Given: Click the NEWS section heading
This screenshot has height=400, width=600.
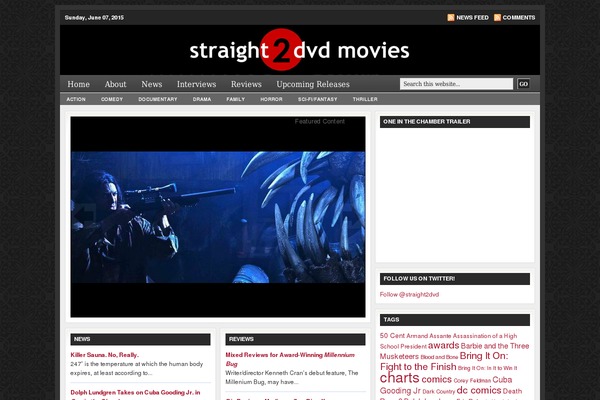Looking at the screenshot, I should [x=82, y=339].
